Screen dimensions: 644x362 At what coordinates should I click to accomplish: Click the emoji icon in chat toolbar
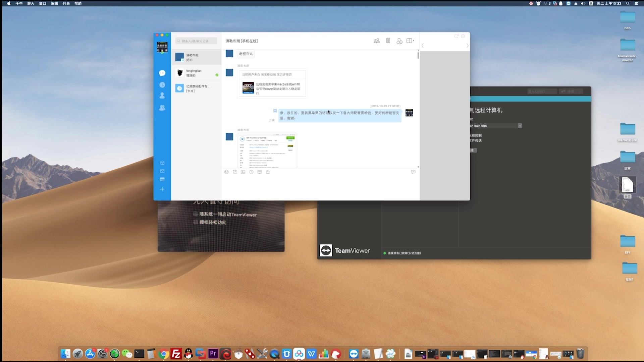click(x=226, y=172)
